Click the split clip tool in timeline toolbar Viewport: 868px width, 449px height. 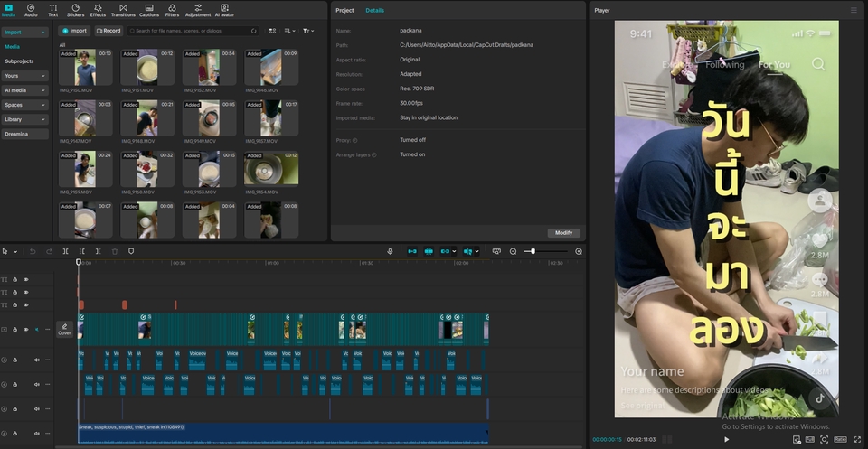point(65,251)
